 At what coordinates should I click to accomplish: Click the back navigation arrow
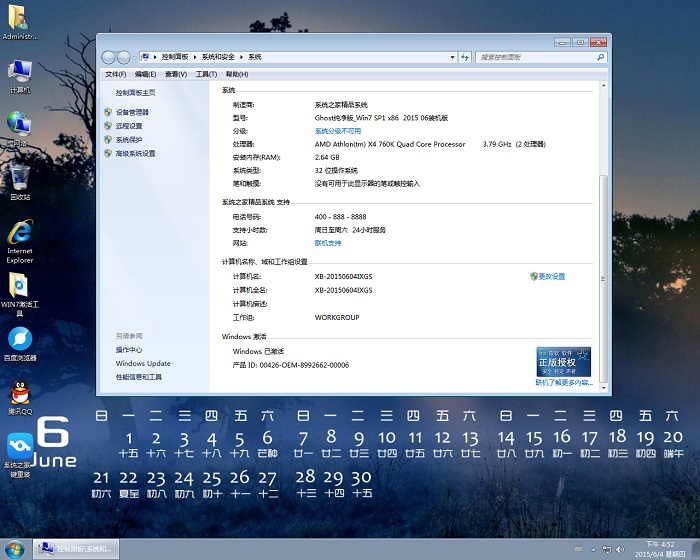(108, 58)
